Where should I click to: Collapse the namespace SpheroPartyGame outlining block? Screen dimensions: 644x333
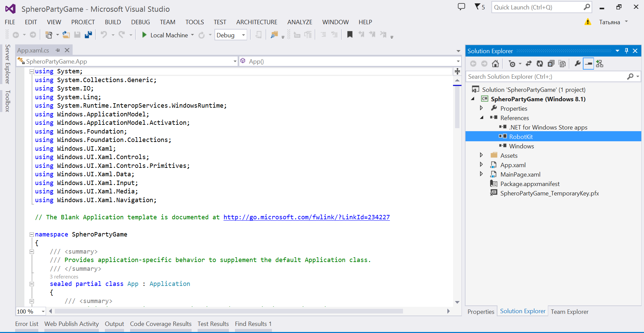(x=32, y=234)
